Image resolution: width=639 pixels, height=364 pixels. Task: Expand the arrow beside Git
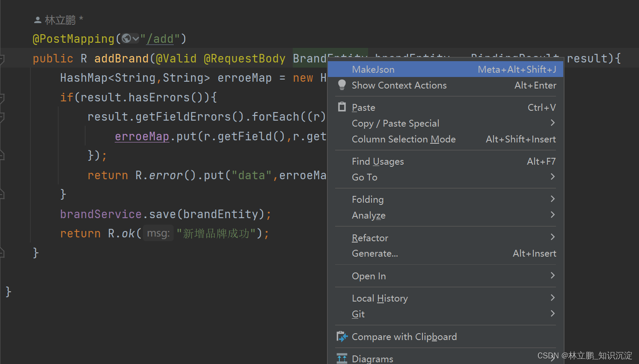553,314
